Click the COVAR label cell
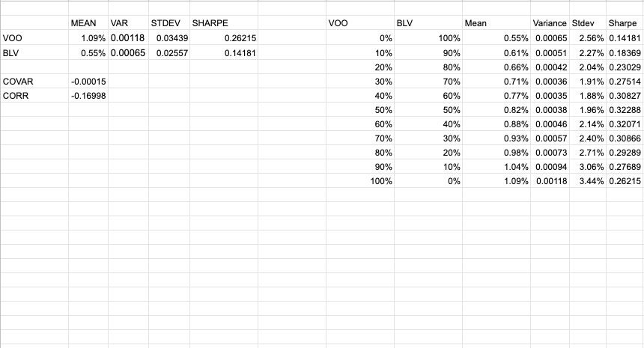This screenshot has width=644, height=348. (x=17, y=81)
